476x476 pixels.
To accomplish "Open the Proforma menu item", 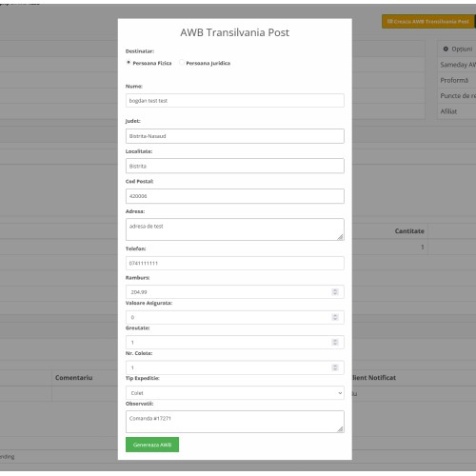I will (454, 80).
